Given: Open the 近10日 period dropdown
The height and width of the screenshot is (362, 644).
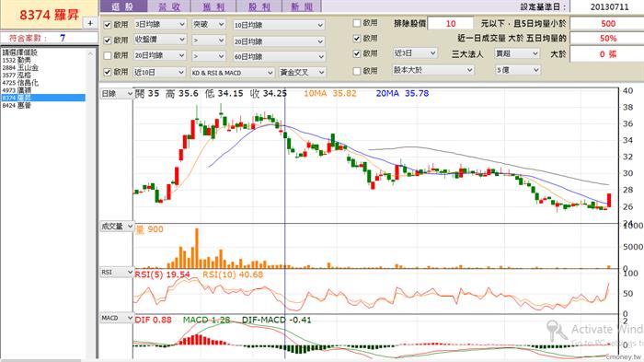Looking at the screenshot, I should [160, 73].
